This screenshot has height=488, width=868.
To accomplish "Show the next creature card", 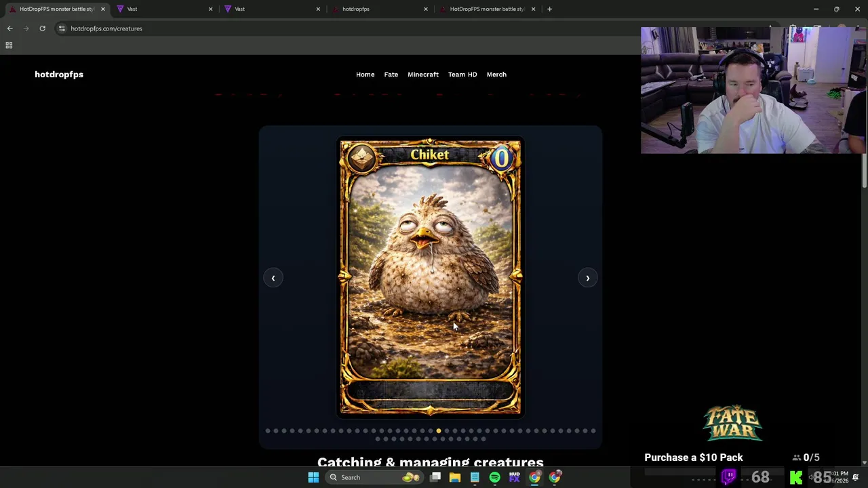I will tap(587, 278).
